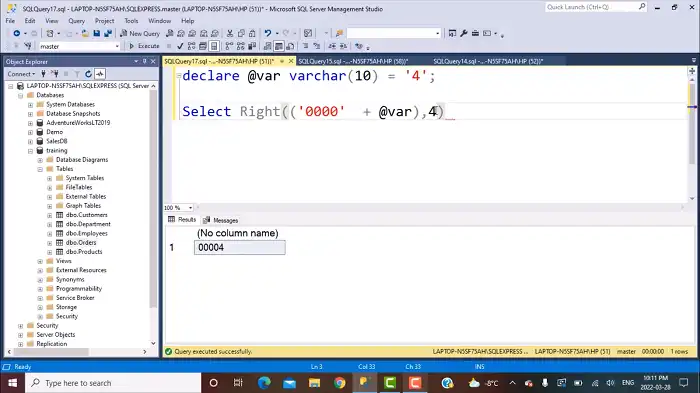Click the Open File folder icon

(85, 33)
